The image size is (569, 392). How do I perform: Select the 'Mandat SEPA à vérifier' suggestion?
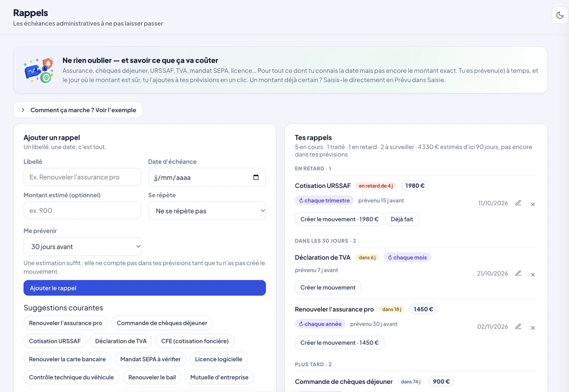(x=150, y=359)
